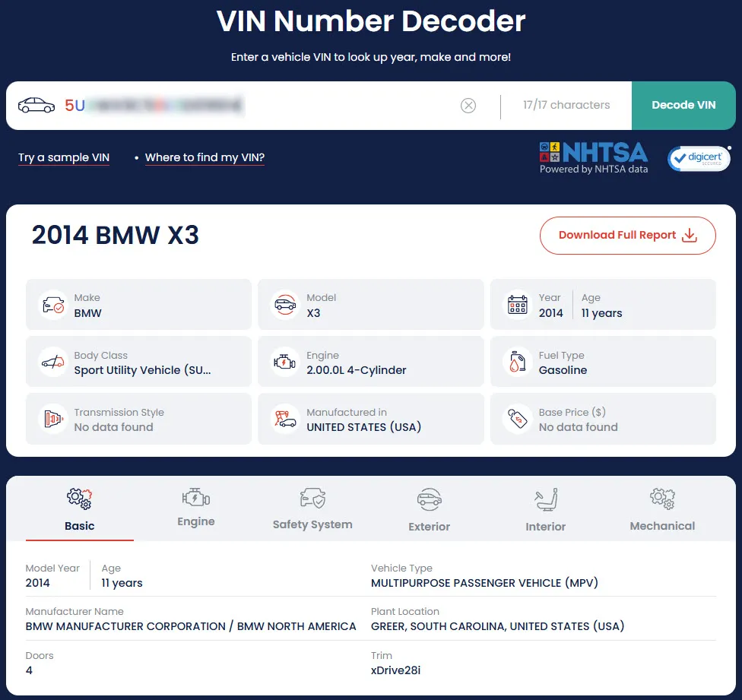
Task: Select the Basic tab
Action: point(80,509)
